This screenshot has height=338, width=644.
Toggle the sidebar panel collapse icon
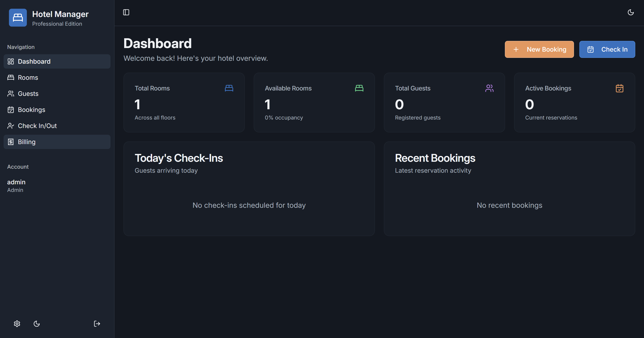coord(126,12)
